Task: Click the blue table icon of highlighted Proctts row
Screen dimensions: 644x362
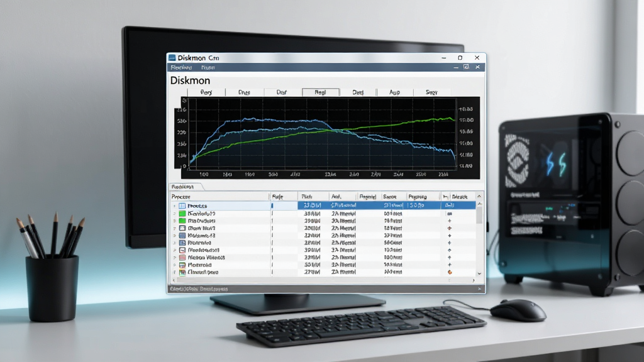Action: (x=182, y=206)
